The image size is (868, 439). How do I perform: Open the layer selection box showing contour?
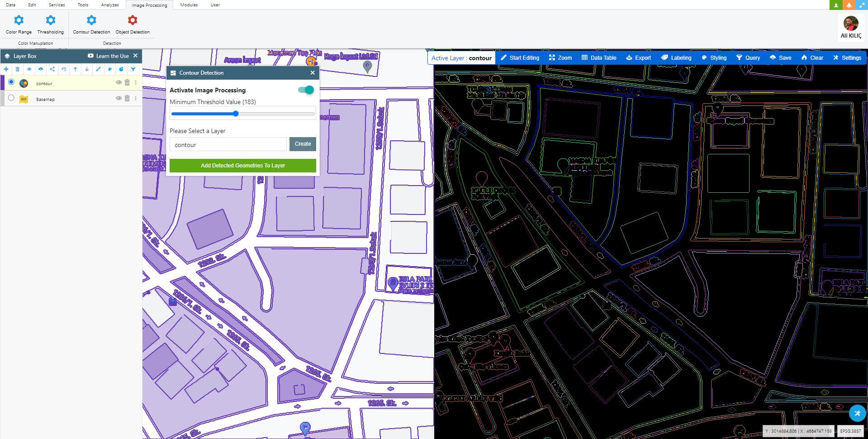(228, 144)
